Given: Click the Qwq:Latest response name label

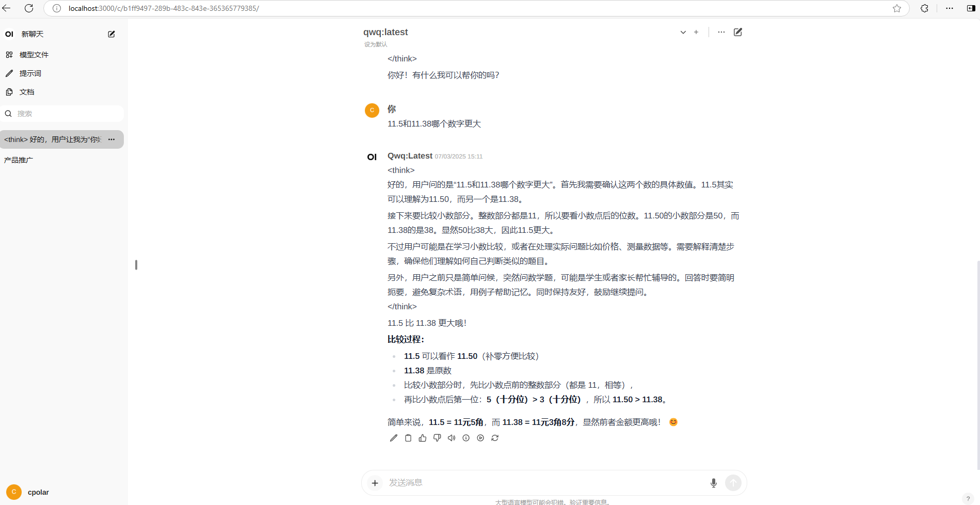Looking at the screenshot, I should coord(410,156).
